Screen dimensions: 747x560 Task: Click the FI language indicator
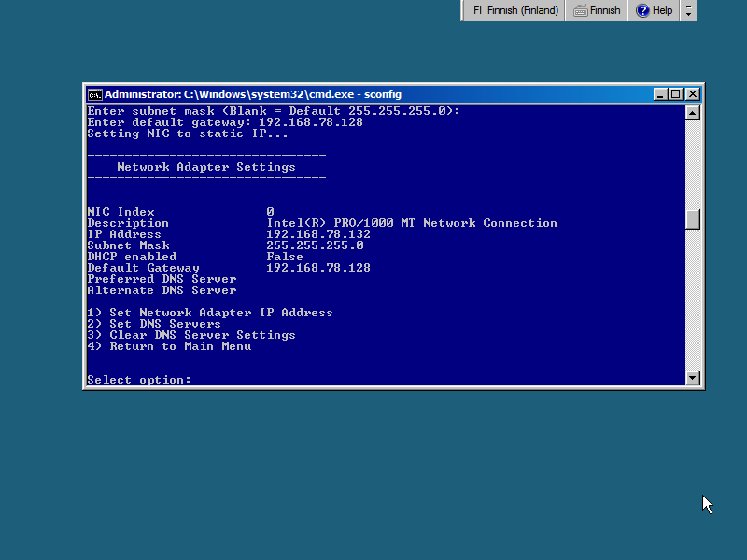[477, 10]
